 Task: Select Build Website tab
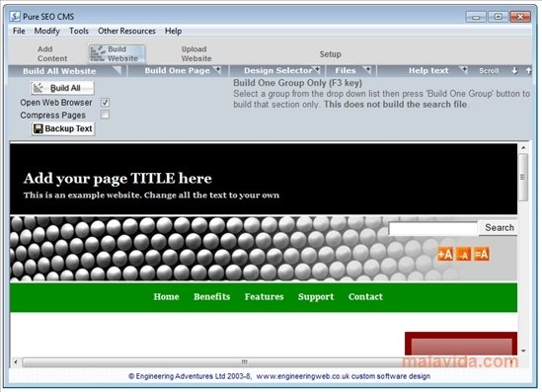116,54
